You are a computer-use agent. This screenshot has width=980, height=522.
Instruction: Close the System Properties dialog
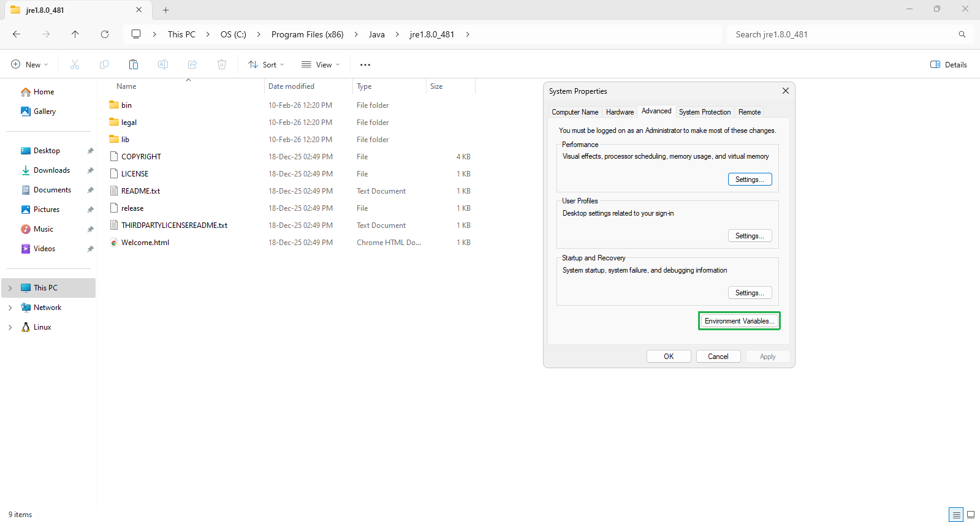786,91
